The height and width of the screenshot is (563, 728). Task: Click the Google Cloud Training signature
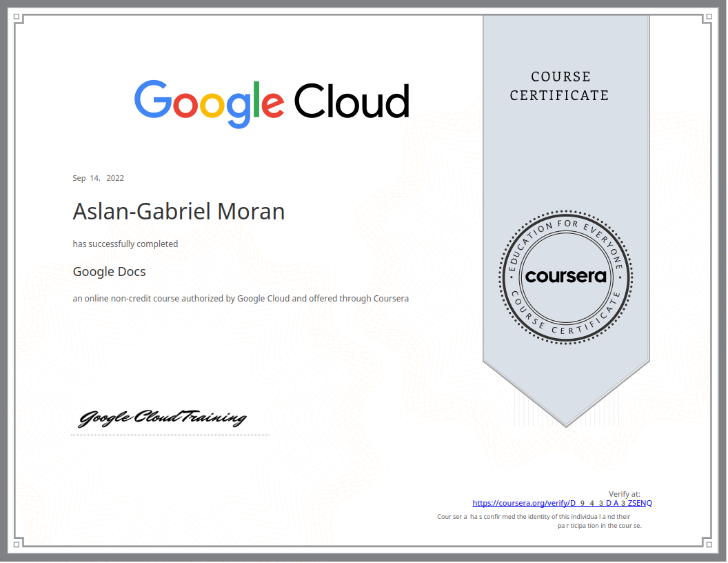(x=163, y=418)
